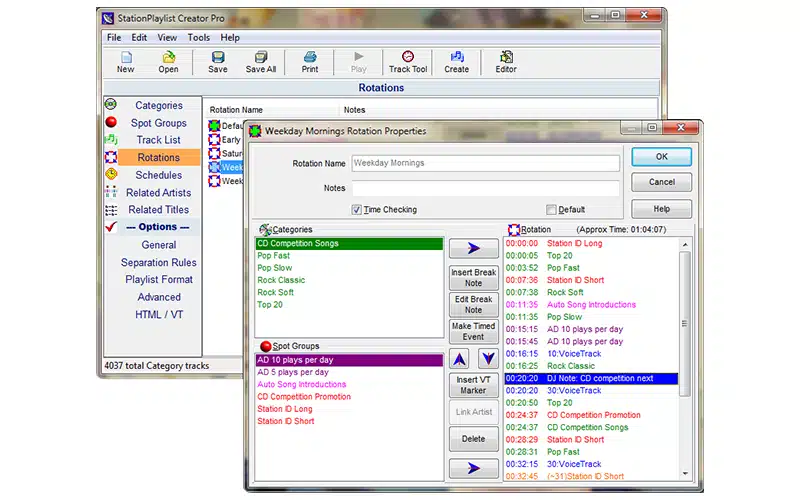Select the Early rotation row icon
Viewport: 800px width, 500px height.
tap(214, 139)
